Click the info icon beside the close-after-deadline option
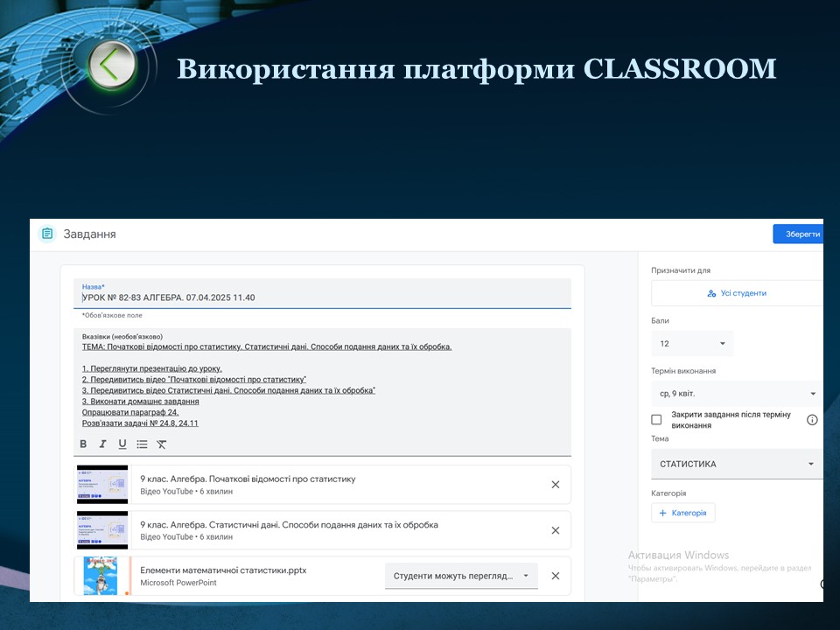 coord(812,420)
